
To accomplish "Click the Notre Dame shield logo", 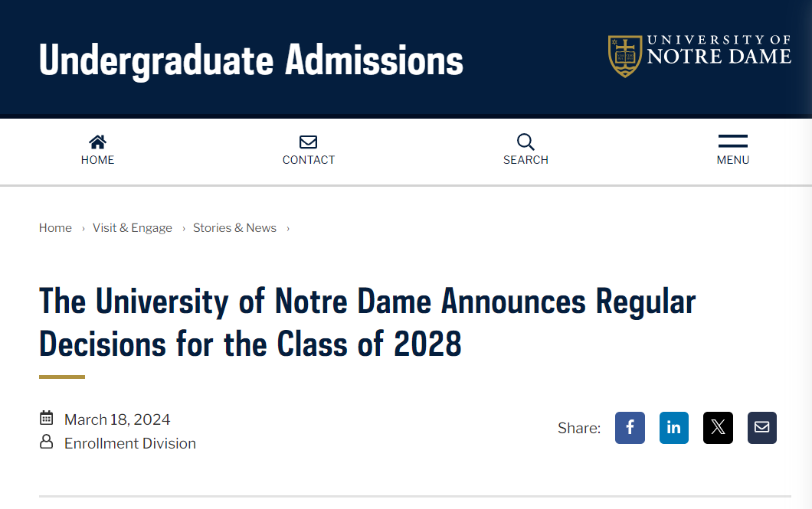I will (x=625, y=57).
